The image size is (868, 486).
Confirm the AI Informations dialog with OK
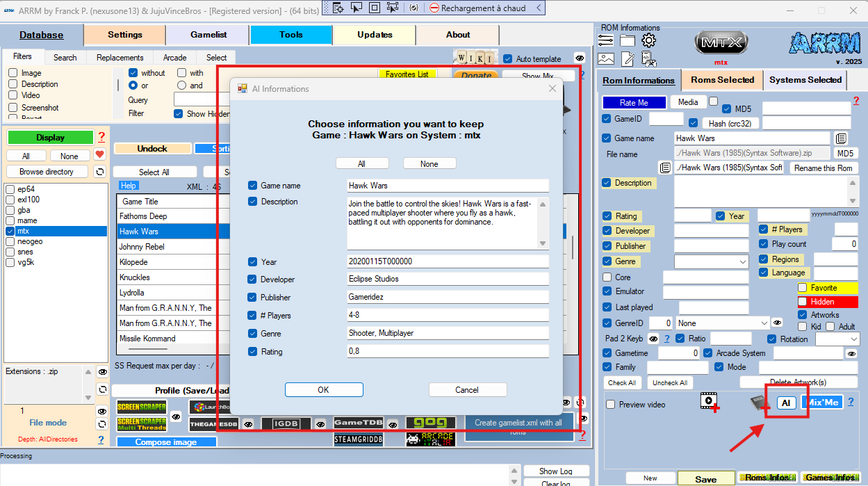(323, 390)
